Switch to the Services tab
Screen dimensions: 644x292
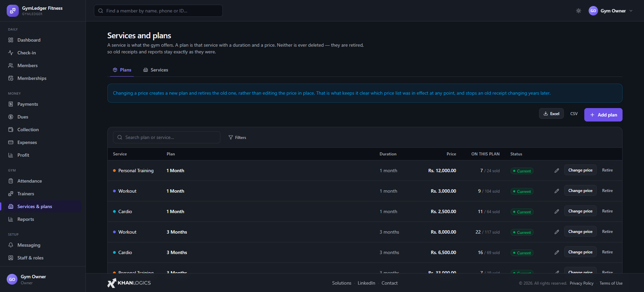tap(156, 70)
